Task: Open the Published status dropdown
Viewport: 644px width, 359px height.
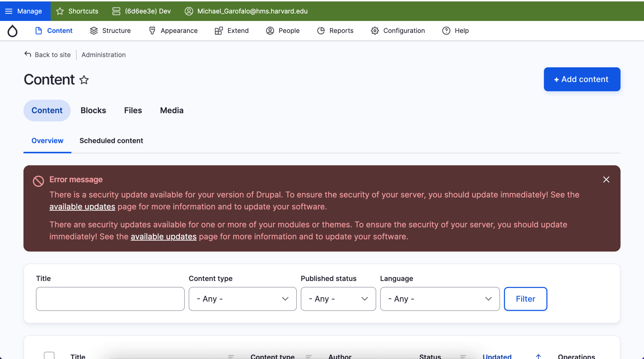Action: (x=338, y=299)
